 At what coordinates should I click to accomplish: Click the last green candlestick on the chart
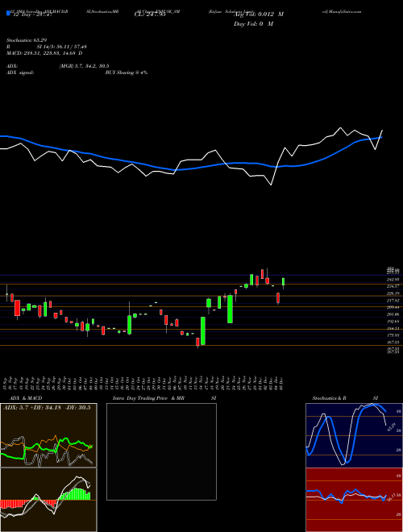click(283, 282)
